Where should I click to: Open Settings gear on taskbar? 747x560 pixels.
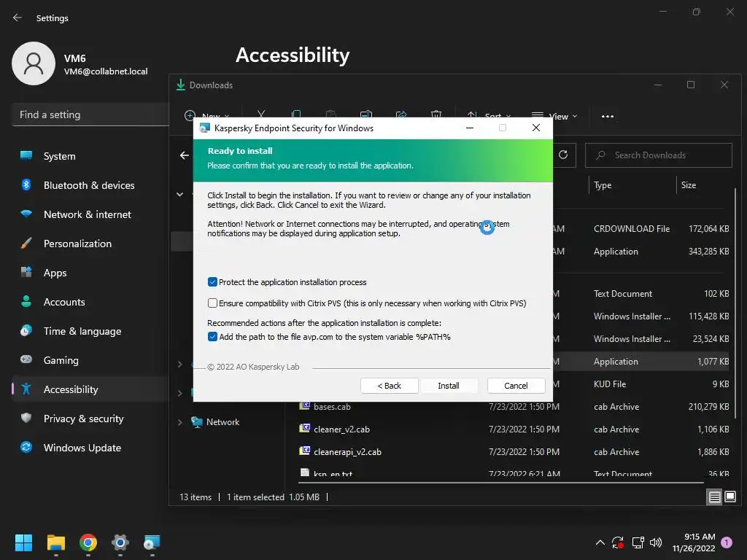pos(120,542)
